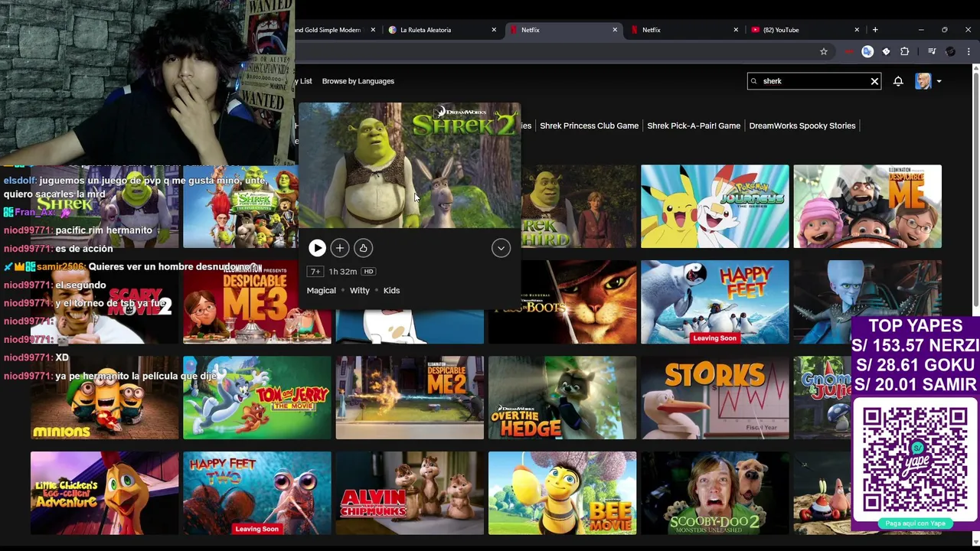
Task: Open a new browser tab
Action: 875,30
